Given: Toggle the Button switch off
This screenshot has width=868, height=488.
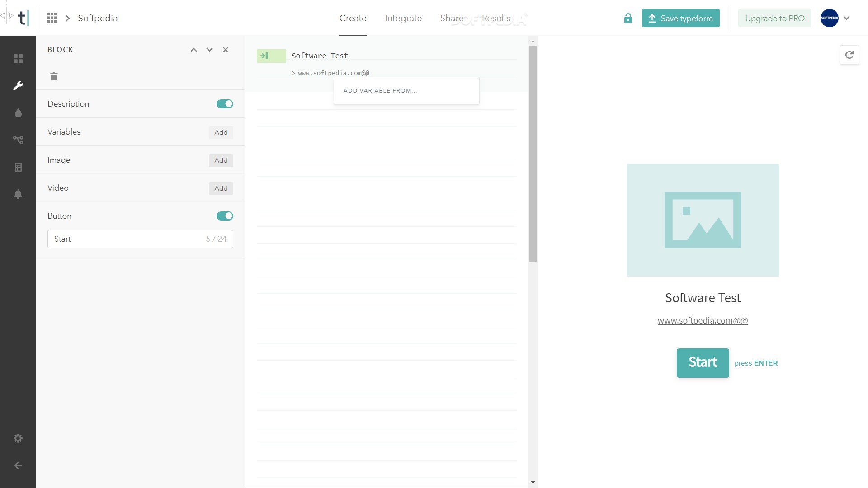Looking at the screenshot, I should (x=225, y=216).
